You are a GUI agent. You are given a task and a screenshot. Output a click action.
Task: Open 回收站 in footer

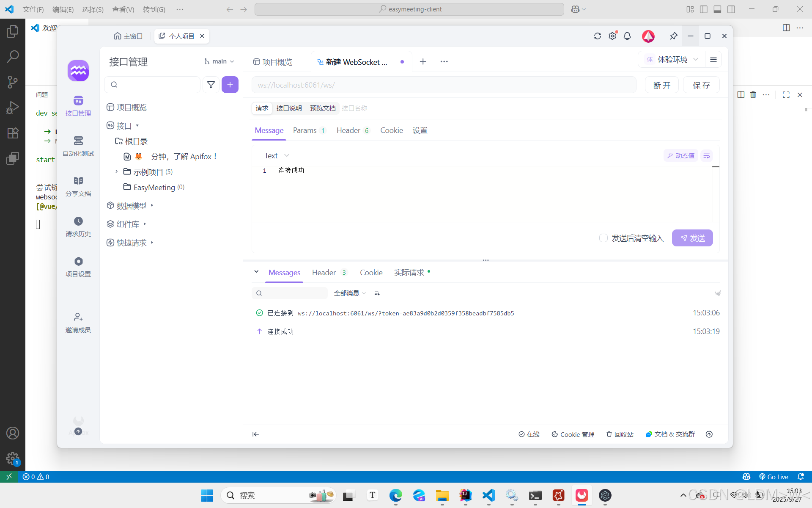point(620,434)
